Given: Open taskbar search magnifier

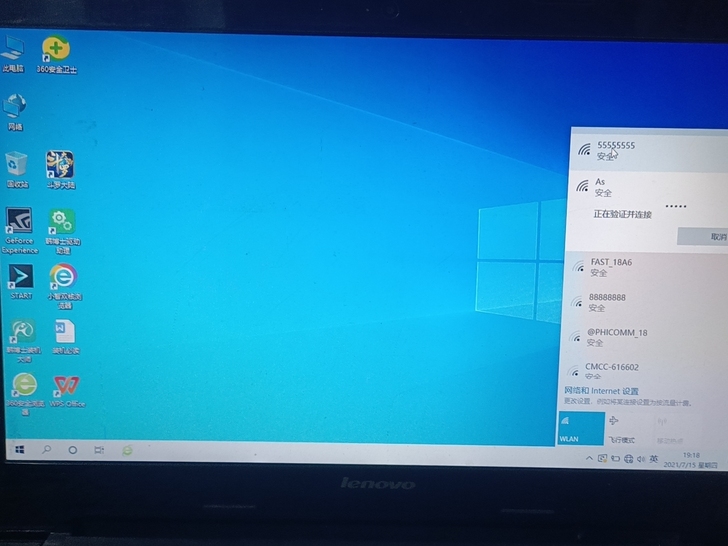Looking at the screenshot, I should tap(46, 449).
